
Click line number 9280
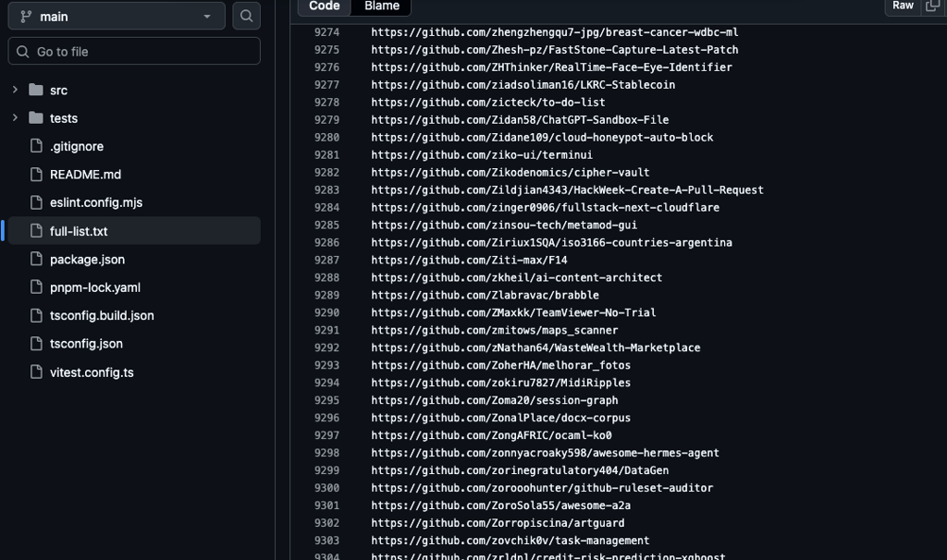coord(326,137)
